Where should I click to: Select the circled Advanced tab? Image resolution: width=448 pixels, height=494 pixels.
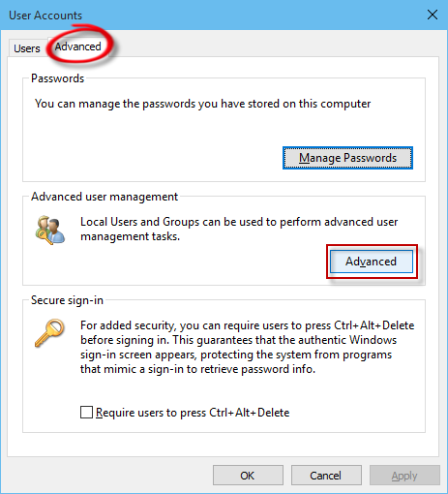point(77,46)
